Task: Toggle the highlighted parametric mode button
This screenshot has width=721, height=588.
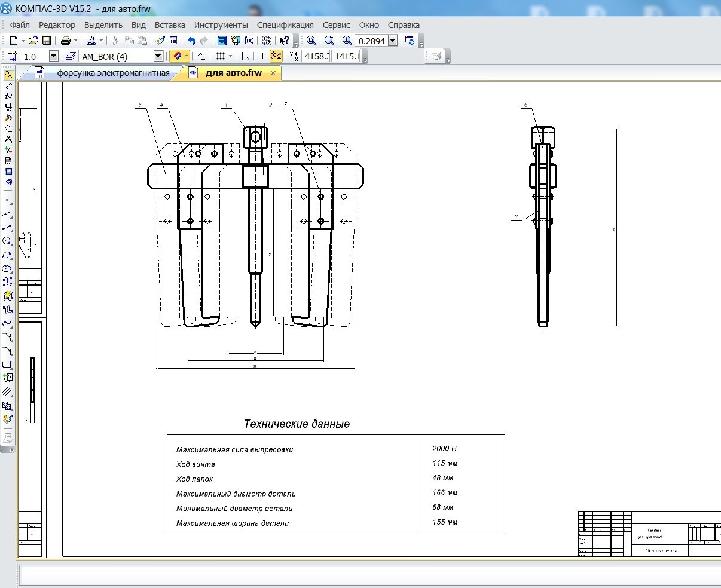Action: click(x=276, y=56)
